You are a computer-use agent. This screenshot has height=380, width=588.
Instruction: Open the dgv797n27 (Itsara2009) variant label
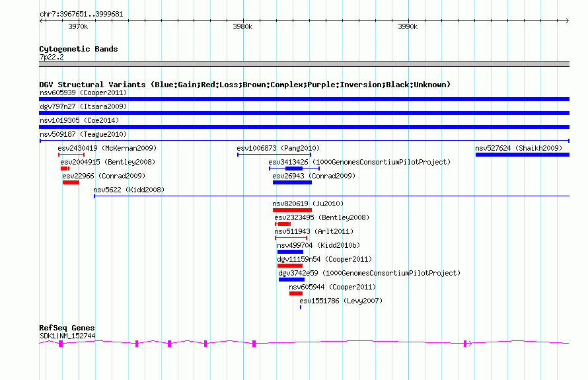(x=83, y=106)
